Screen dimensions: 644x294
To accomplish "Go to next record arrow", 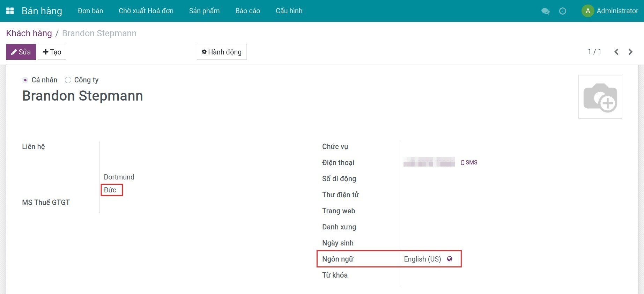I will 630,52.
